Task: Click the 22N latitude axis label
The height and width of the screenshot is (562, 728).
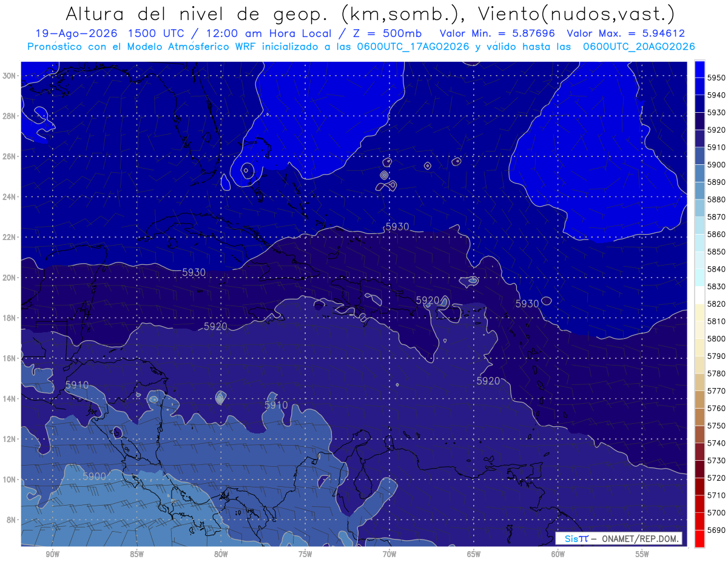Action: tap(9, 237)
